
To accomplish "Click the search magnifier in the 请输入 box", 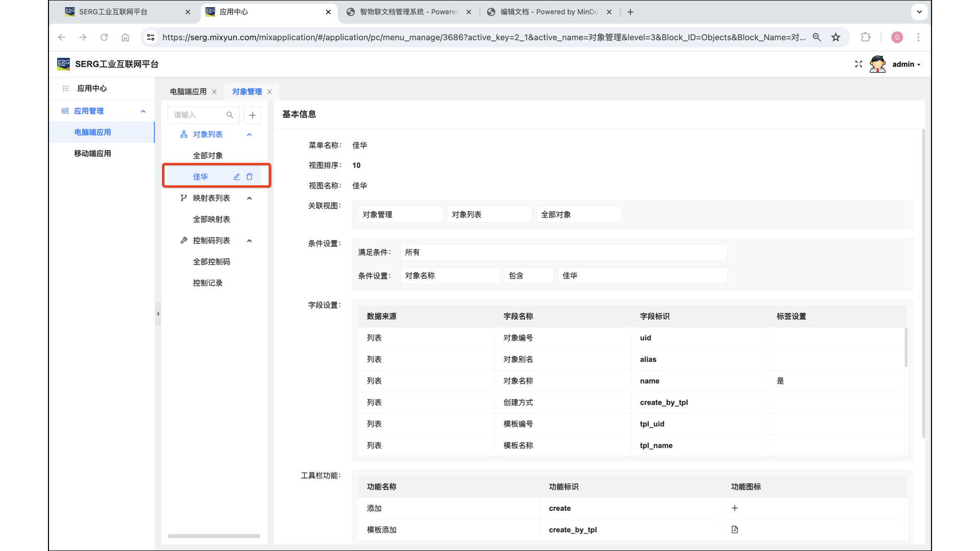I will coord(230,115).
